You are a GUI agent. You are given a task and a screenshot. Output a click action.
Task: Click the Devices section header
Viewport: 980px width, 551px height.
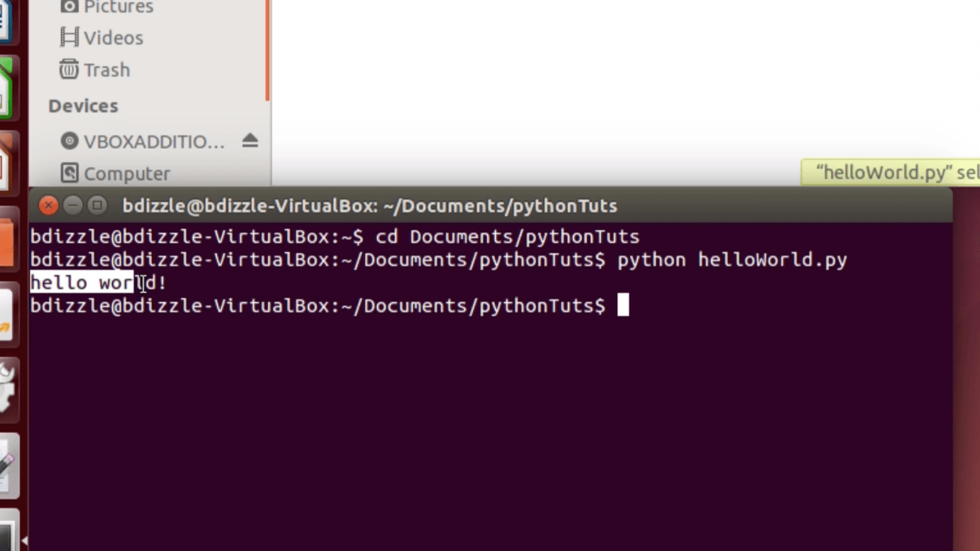pyautogui.click(x=82, y=105)
